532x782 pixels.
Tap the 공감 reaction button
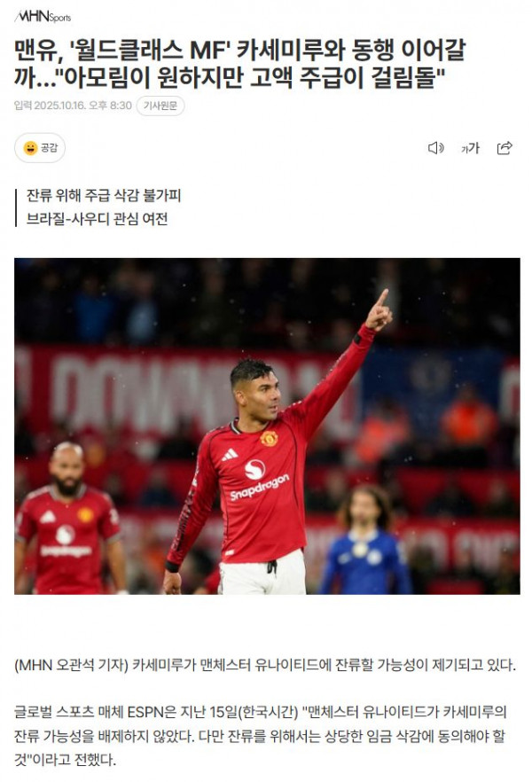[40, 147]
